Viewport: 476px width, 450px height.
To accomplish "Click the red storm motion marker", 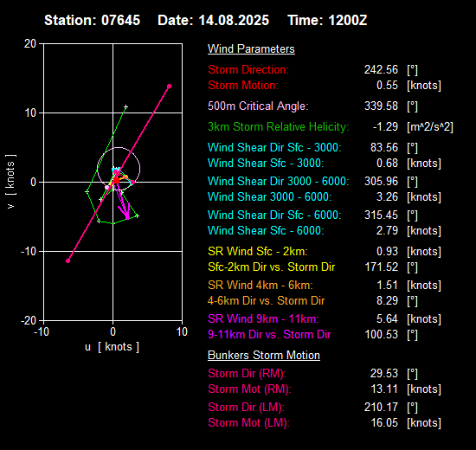I will point(116,180).
